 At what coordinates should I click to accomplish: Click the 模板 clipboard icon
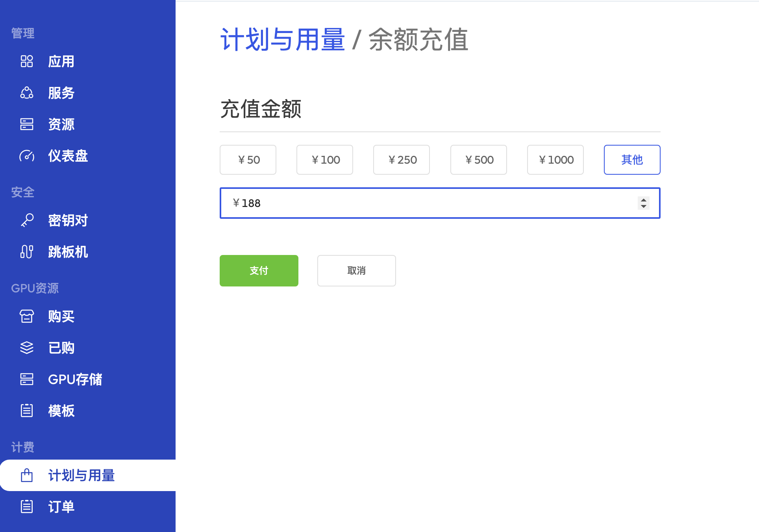[x=27, y=411]
